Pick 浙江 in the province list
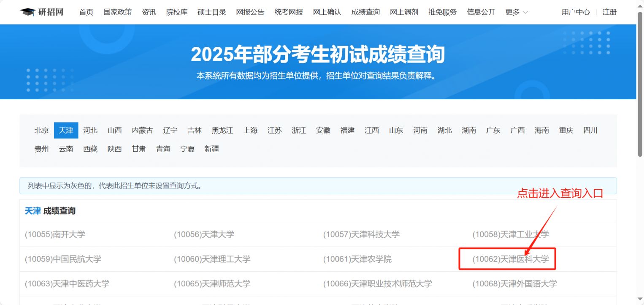Image resolution: width=644 pixels, height=305 pixels. [x=299, y=131]
